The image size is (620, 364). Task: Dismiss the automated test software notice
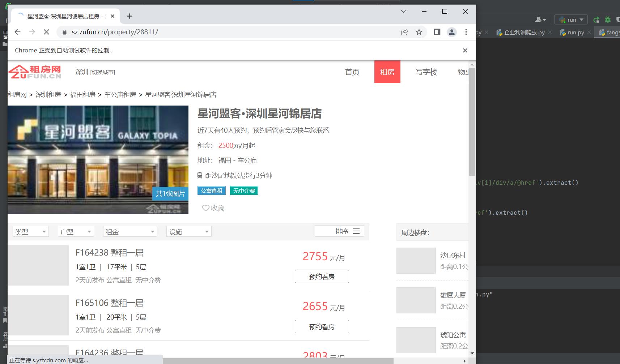click(x=465, y=50)
